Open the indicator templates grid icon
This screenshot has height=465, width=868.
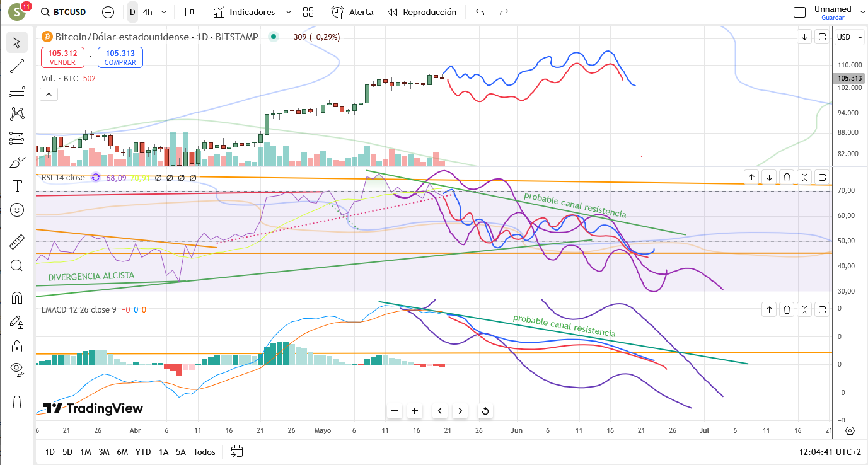(308, 12)
